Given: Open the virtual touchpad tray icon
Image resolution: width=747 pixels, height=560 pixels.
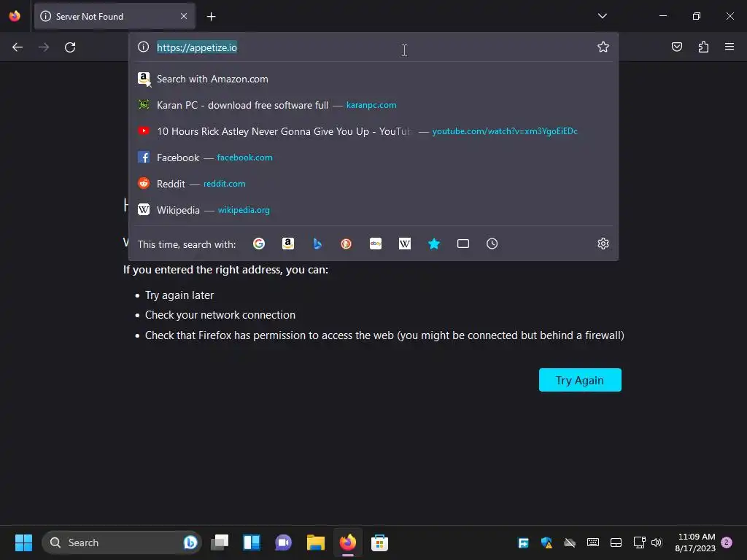Looking at the screenshot, I should click(616, 542).
